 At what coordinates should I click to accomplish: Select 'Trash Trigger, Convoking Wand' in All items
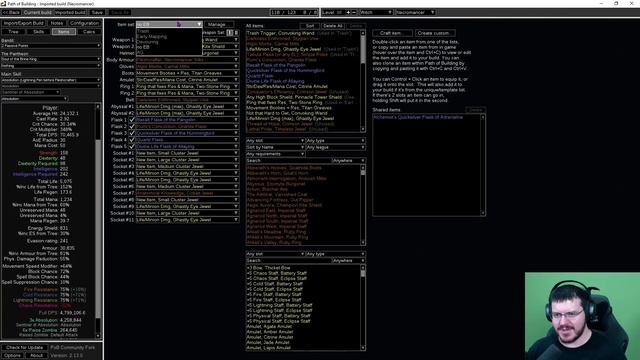pos(280,33)
